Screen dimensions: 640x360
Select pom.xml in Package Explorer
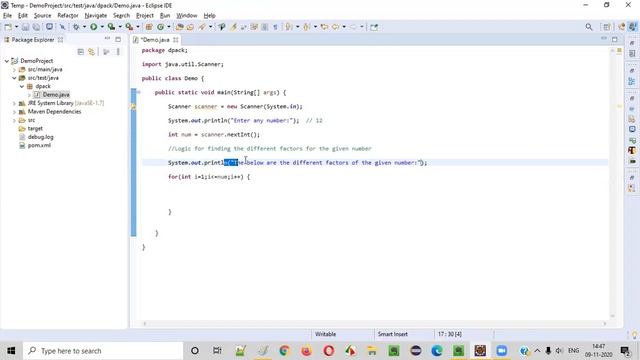coord(39,145)
